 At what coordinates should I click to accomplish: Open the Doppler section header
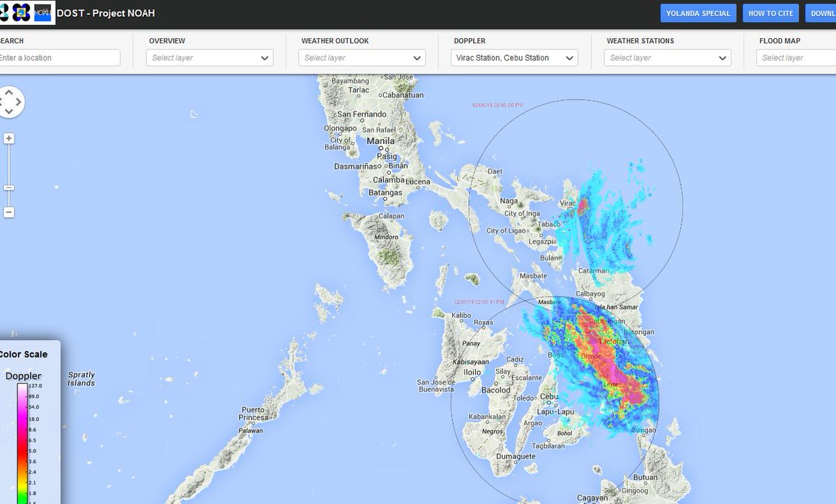pos(471,41)
